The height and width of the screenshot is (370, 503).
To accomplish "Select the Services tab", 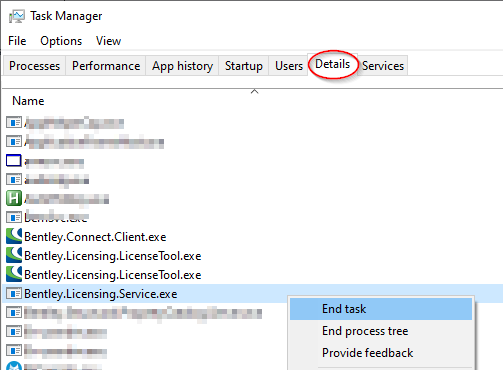I will (383, 66).
